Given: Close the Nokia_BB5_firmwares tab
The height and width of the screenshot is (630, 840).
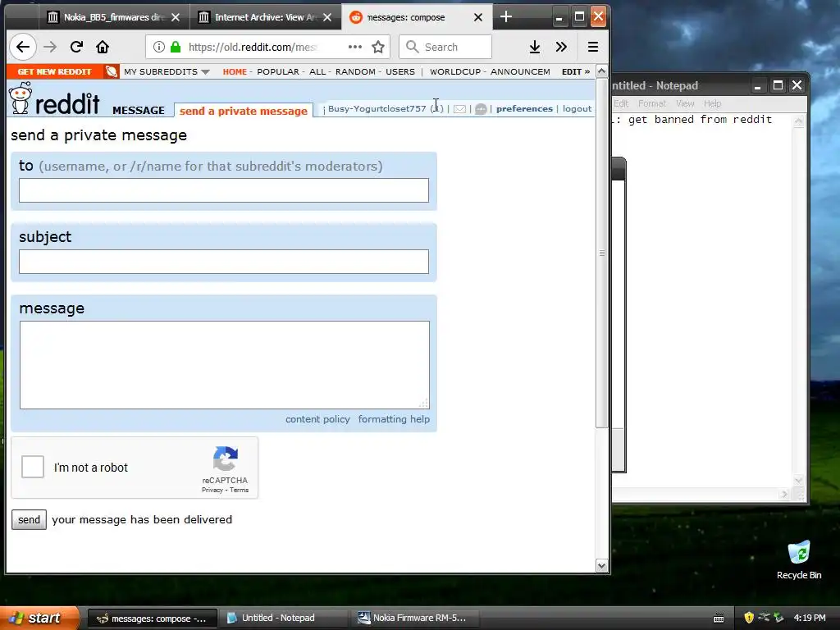Looking at the screenshot, I should tap(176, 17).
